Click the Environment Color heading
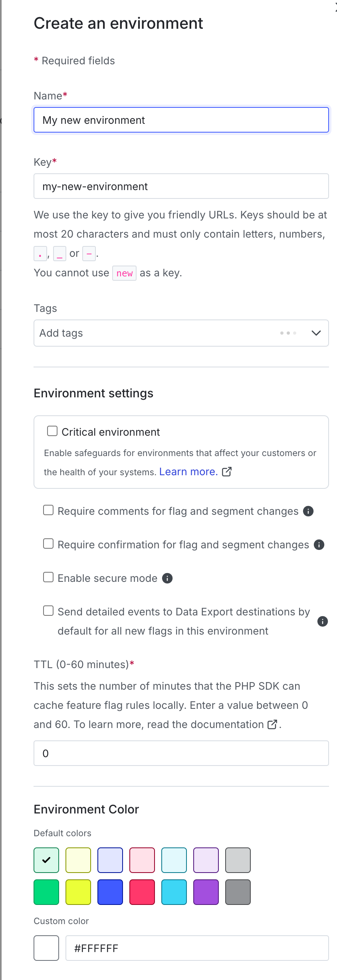Viewport: 337px width, 980px height. pyautogui.click(x=86, y=809)
